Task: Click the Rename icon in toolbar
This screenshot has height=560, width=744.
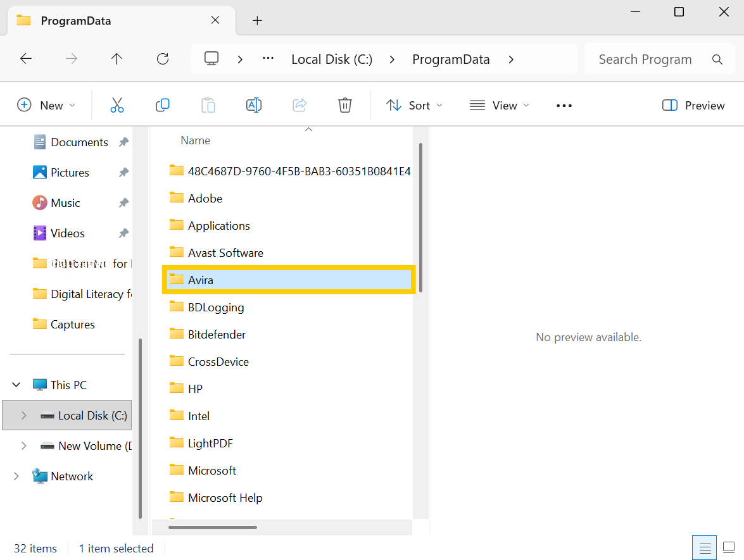Action: pos(254,105)
